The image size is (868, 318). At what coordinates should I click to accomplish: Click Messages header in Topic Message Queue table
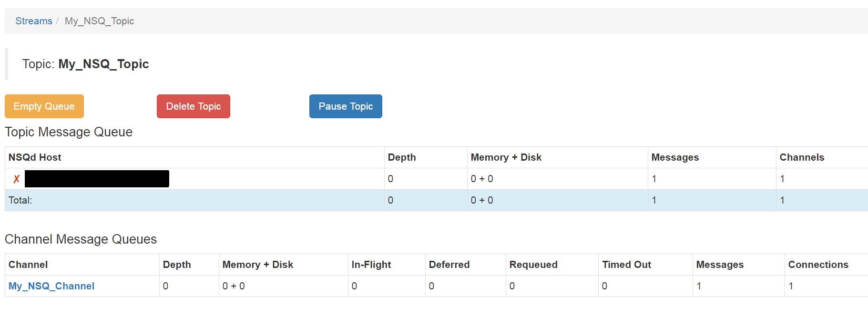click(x=675, y=157)
